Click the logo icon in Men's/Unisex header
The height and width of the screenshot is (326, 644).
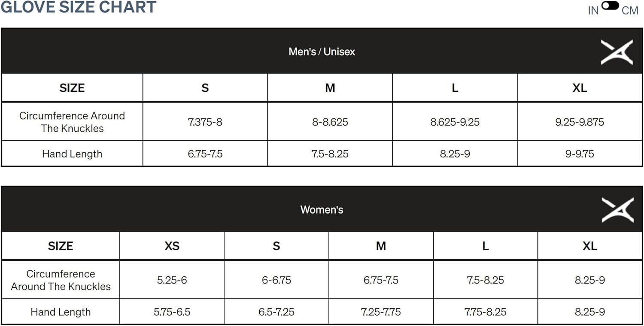coord(617,52)
